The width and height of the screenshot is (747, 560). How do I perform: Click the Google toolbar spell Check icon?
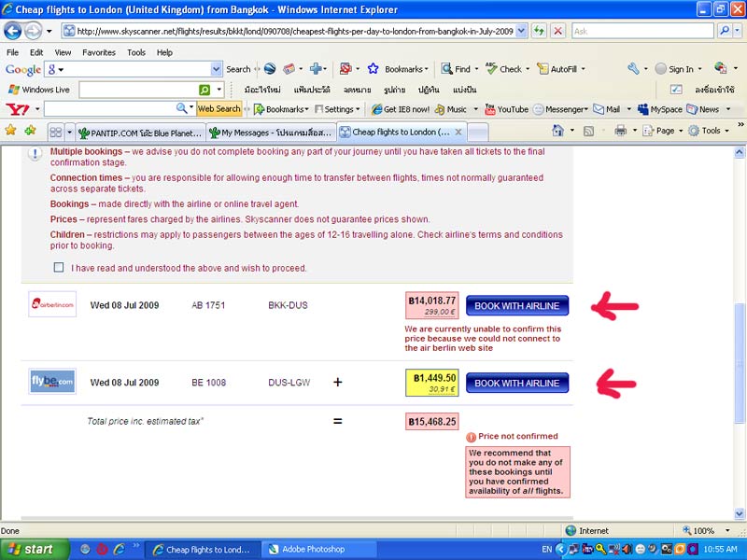491,69
